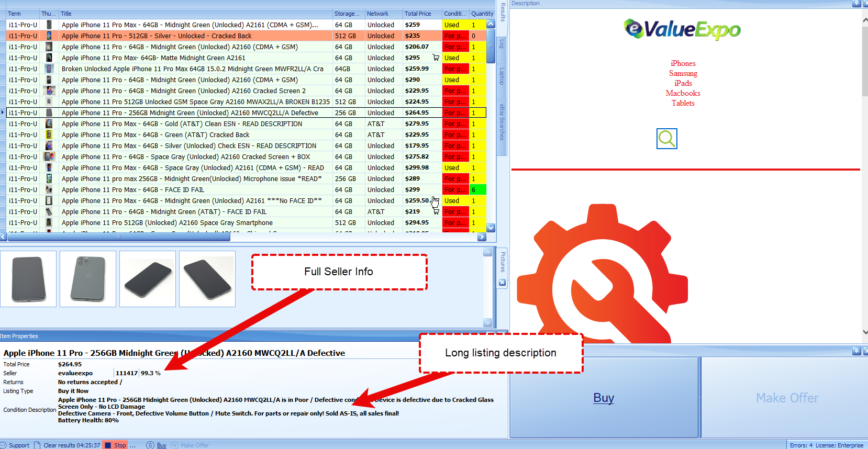
Task: Click thumbnail icon of the Silver Check ESN row
Action: coord(49,145)
